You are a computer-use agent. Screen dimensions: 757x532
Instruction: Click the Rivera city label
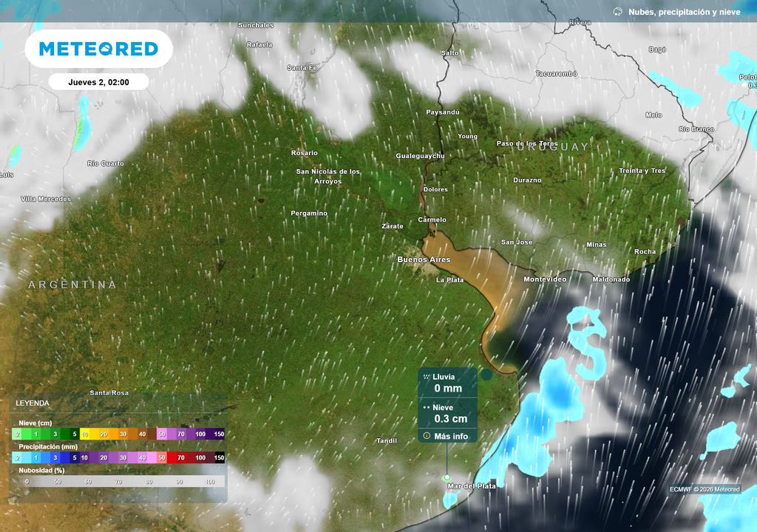[x=580, y=22]
